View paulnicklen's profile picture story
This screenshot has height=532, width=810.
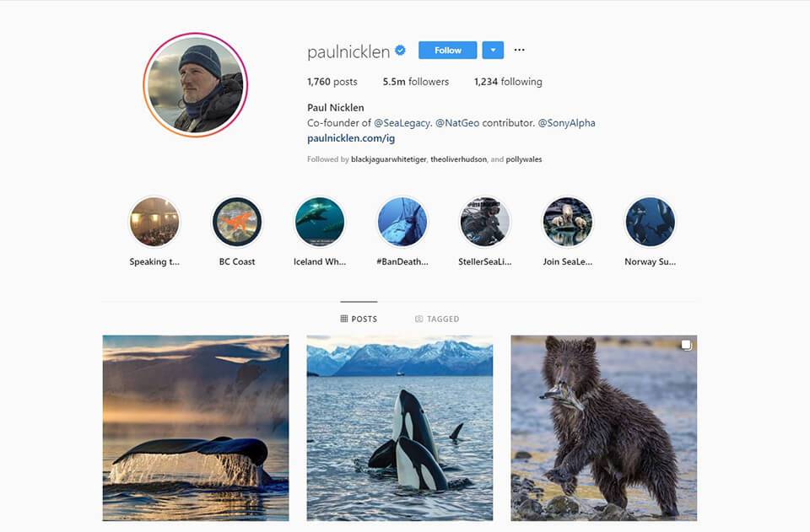(195, 84)
